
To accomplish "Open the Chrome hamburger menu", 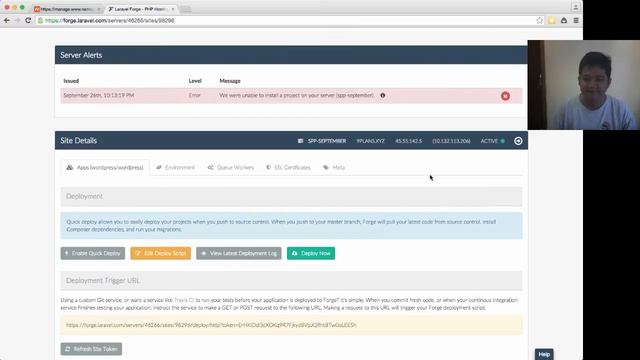I will pos(576,20).
